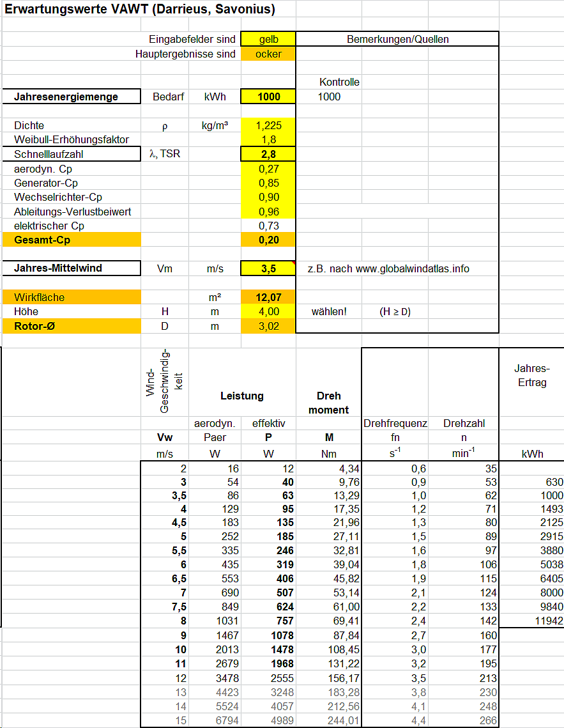Select the Weibull-Erhöhungsfaktor value 1,8
The height and width of the screenshot is (728, 564).
pyautogui.click(x=268, y=140)
